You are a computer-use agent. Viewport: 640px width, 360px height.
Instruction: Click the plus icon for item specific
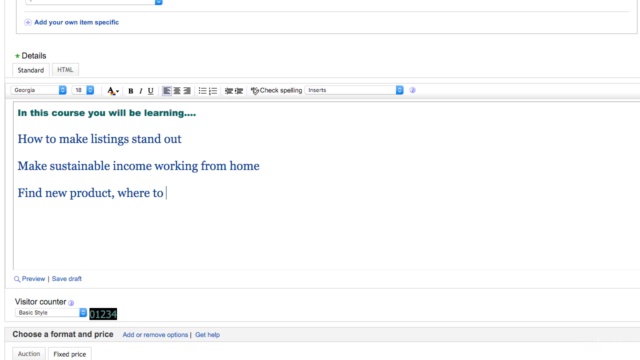pos(28,22)
